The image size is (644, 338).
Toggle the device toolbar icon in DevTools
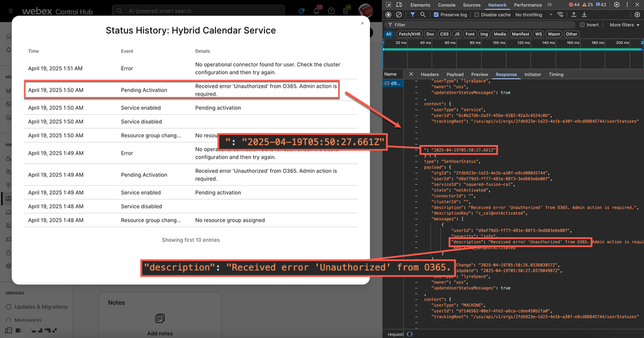(399, 5)
